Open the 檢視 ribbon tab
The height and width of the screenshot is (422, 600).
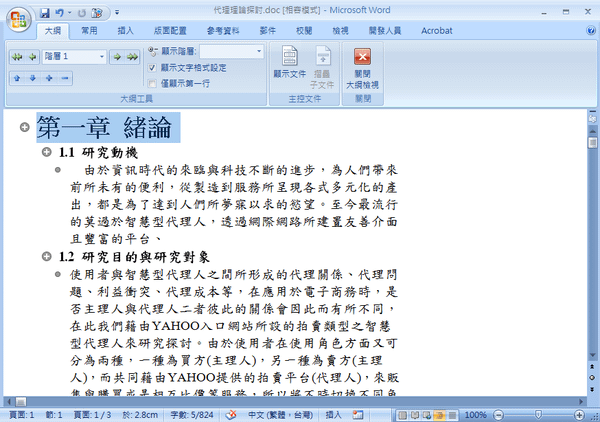[x=340, y=31]
